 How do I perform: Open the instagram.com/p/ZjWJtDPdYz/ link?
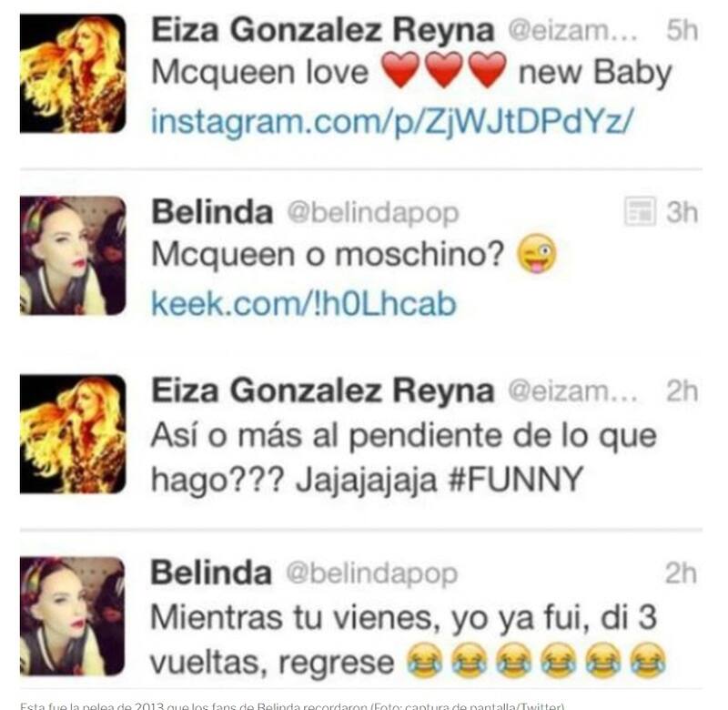[392, 121]
